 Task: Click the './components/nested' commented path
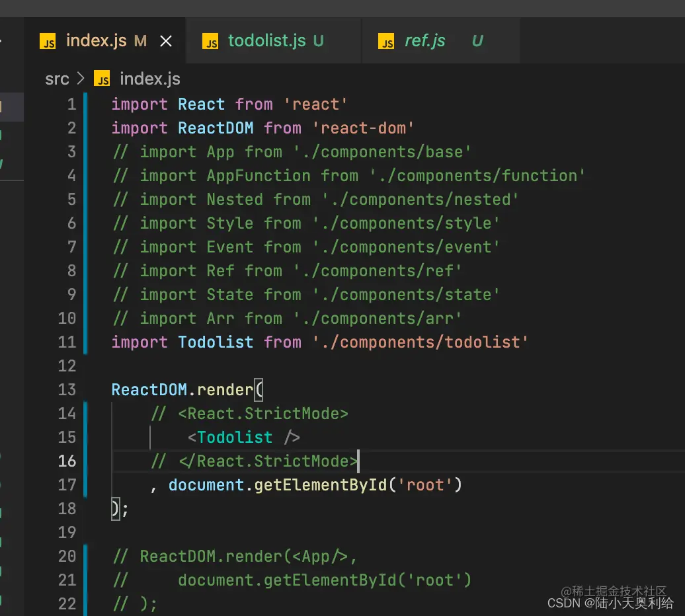pos(420,200)
